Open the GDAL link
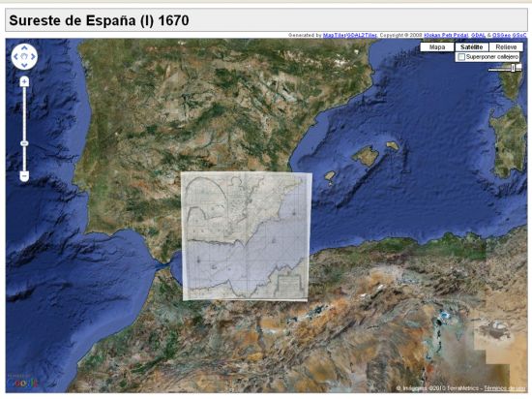 [x=479, y=35]
